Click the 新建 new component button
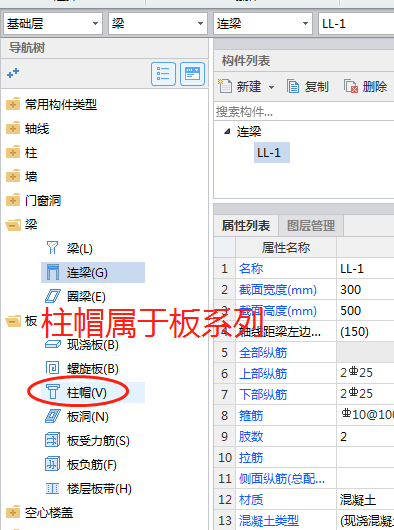The image size is (394, 530). tap(240, 87)
